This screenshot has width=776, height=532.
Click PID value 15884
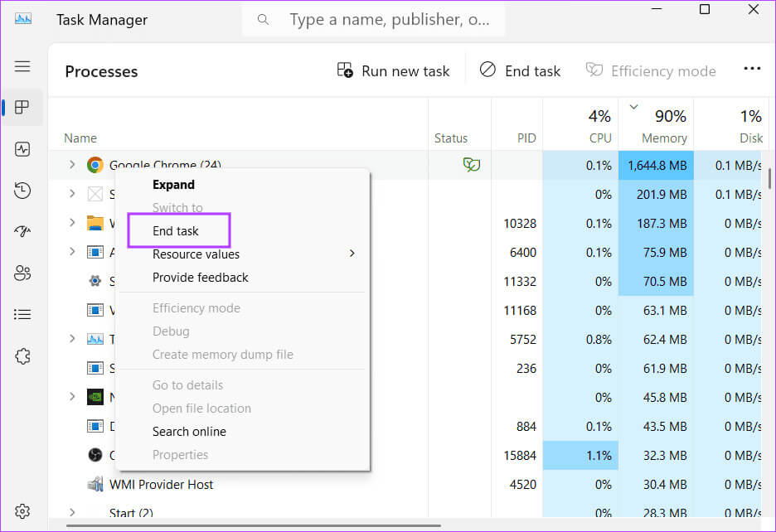click(x=520, y=455)
